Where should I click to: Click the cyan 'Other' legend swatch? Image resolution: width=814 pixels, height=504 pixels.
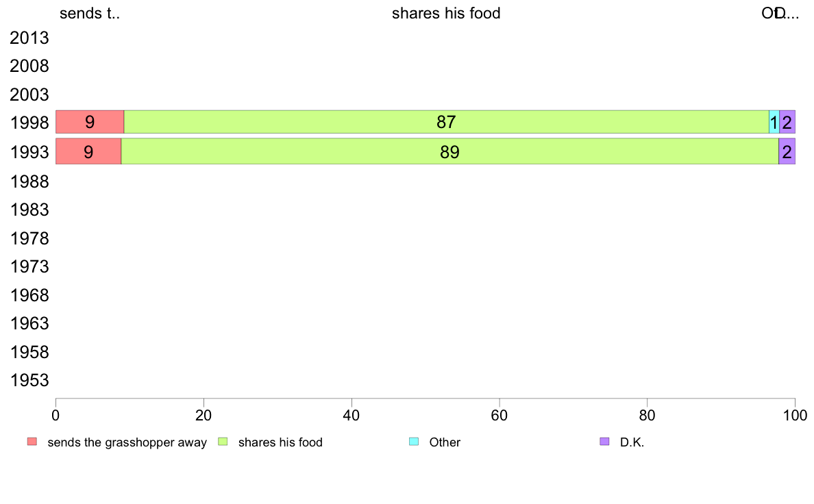tap(413, 442)
